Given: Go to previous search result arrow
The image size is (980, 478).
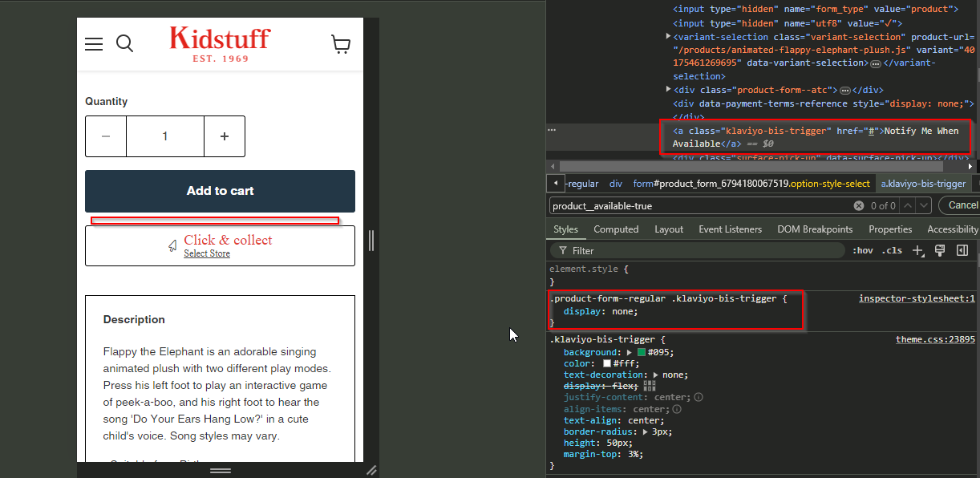Looking at the screenshot, I should pos(908,206).
